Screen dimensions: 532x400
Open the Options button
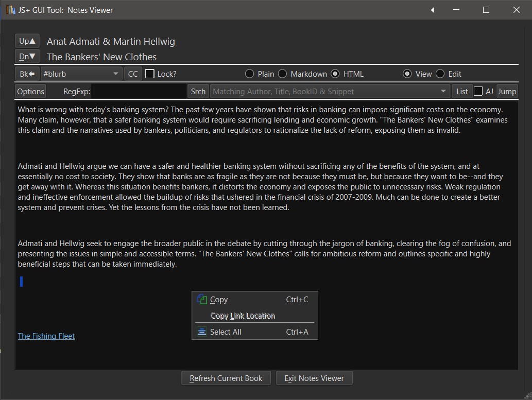coord(30,92)
